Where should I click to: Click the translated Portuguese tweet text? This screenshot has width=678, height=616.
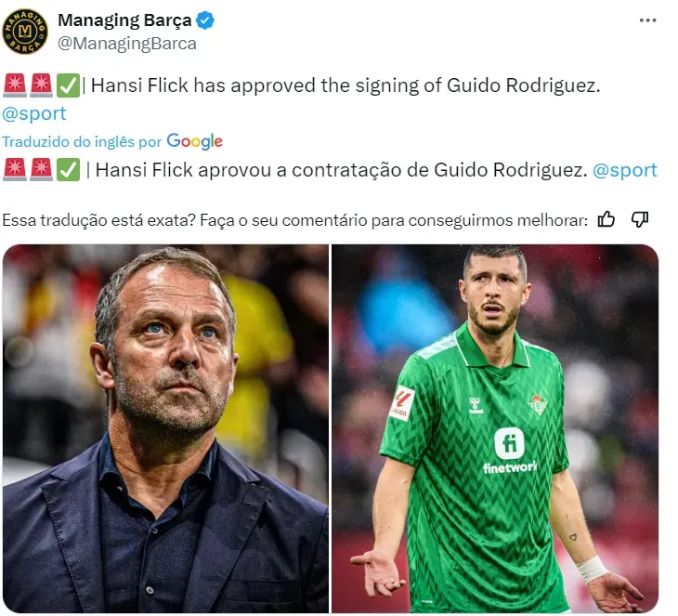click(x=339, y=170)
